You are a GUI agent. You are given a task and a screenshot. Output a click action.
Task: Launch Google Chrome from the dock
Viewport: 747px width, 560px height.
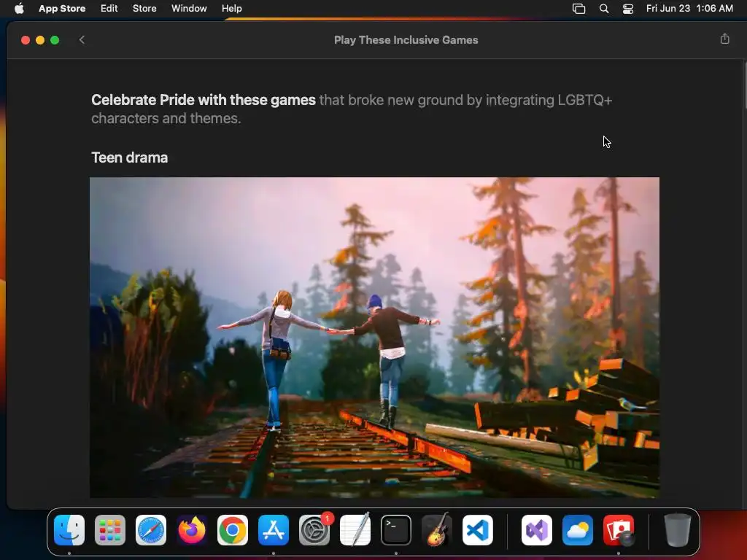[233, 530]
